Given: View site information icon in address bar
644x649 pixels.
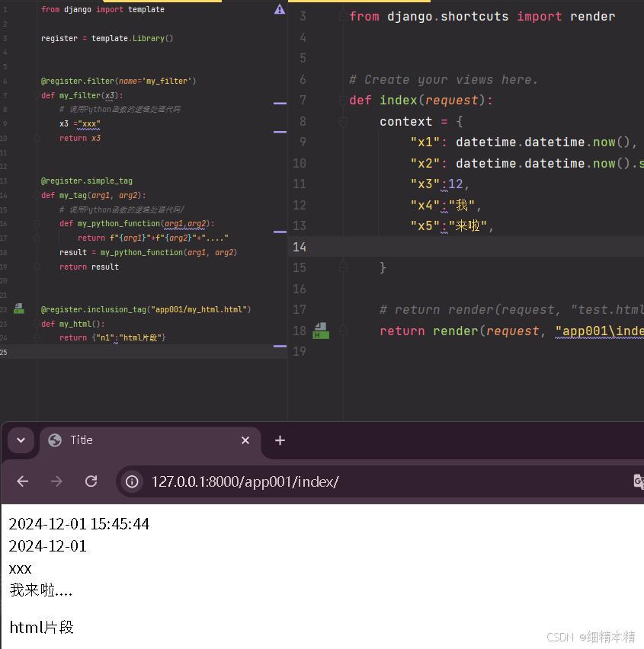Looking at the screenshot, I should [132, 481].
